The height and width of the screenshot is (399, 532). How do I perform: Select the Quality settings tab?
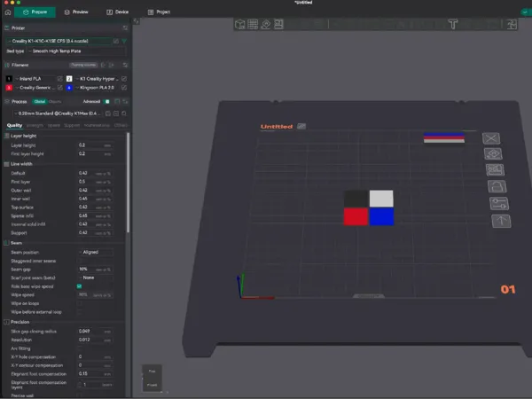[14, 125]
